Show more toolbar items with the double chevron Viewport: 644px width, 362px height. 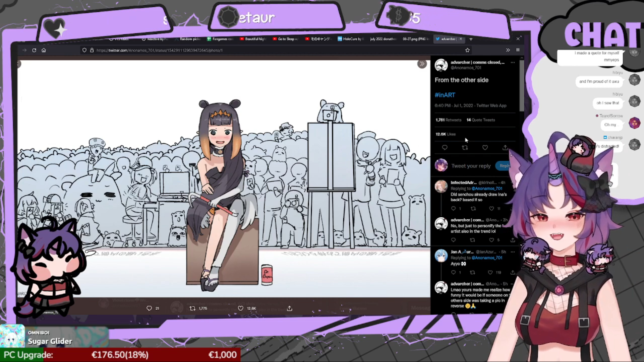tap(508, 50)
